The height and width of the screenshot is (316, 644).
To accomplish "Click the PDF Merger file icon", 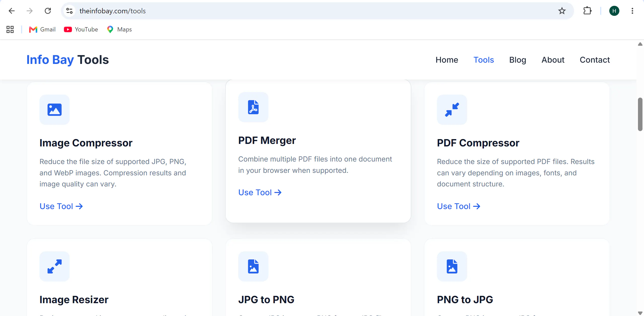I will point(253,107).
